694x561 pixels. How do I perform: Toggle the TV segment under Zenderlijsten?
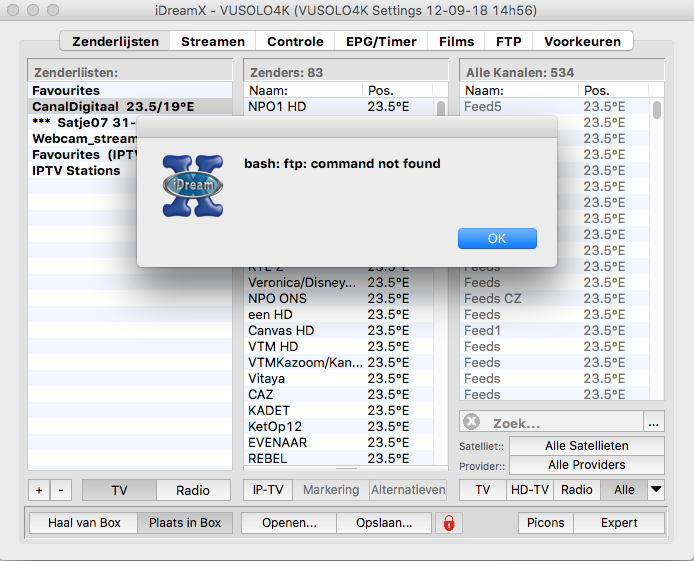click(119, 490)
